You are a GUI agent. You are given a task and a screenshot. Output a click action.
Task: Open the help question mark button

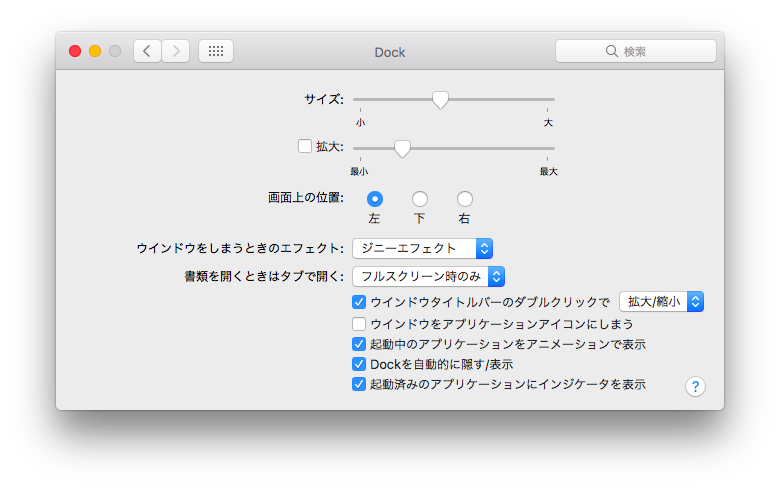coord(695,386)
